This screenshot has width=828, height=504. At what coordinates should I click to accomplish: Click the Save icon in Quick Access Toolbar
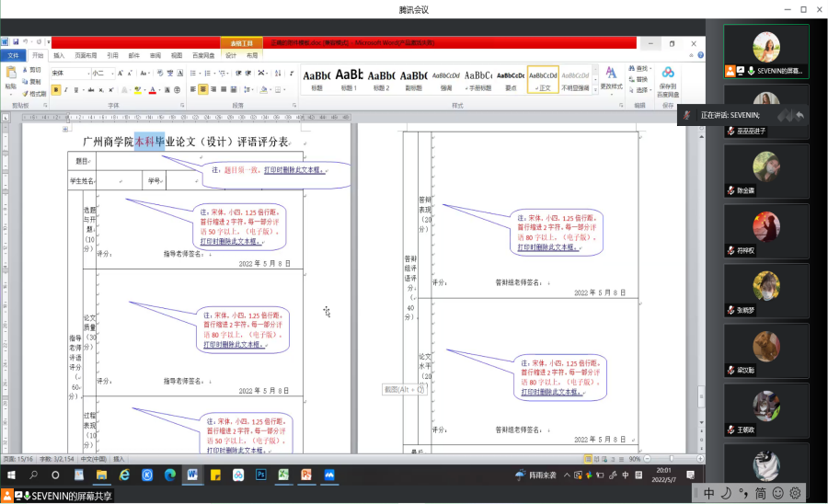pos(15,43)
